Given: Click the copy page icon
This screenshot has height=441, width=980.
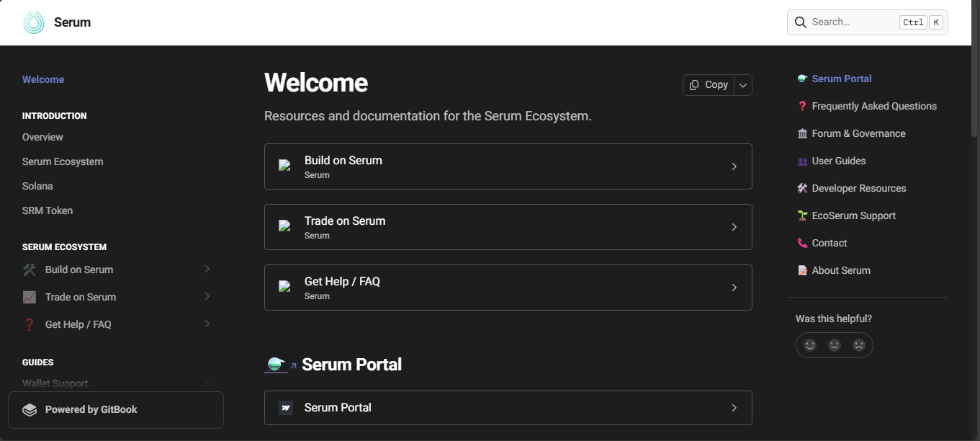Looking at the screenshot, I should [x=694, y=85].
